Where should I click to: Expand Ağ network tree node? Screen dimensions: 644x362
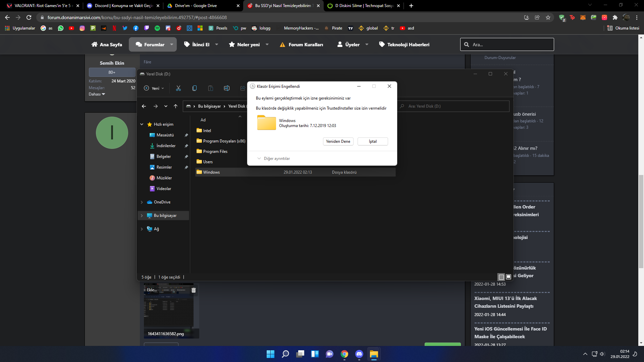pyautogui.click(x=142, y=229)
